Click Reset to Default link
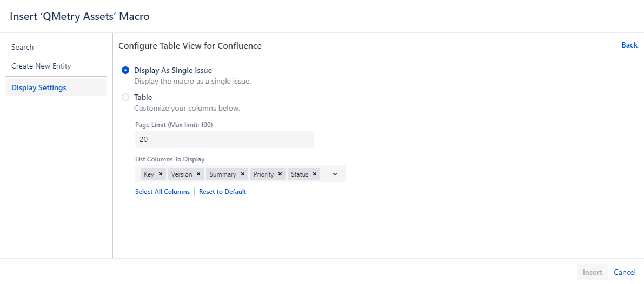Image resolution: width=644 pixels, height=284 pixels. [222, 191]
